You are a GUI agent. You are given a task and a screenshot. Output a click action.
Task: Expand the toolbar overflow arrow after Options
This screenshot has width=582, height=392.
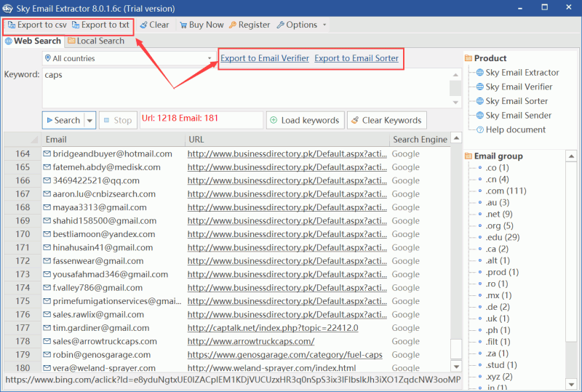click(x=324, y=25)
